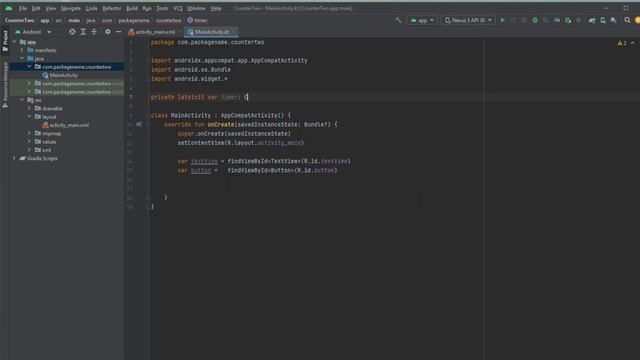Click the warnings indicator showing 2
The width and height of the screenshot is (640, 360).
pos(622,43)
